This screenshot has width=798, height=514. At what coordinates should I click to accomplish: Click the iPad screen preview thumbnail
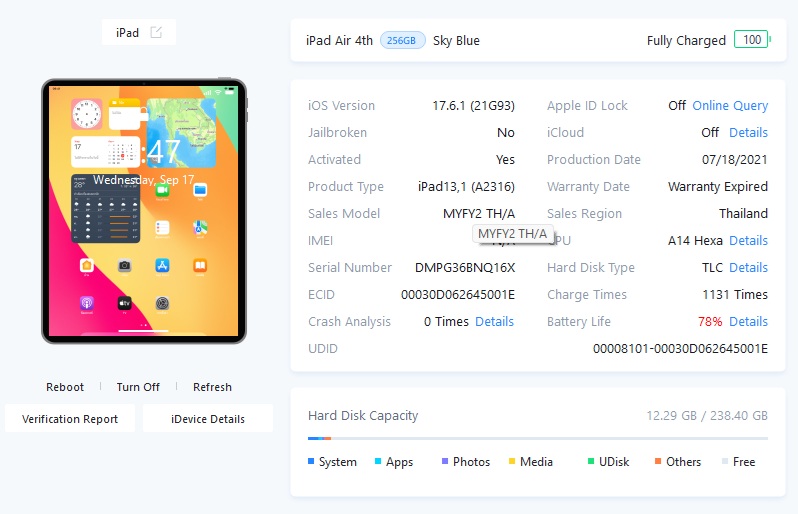[144, 211]
